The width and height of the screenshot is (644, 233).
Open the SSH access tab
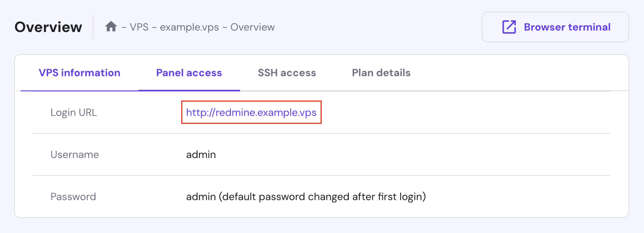point(287,73)
